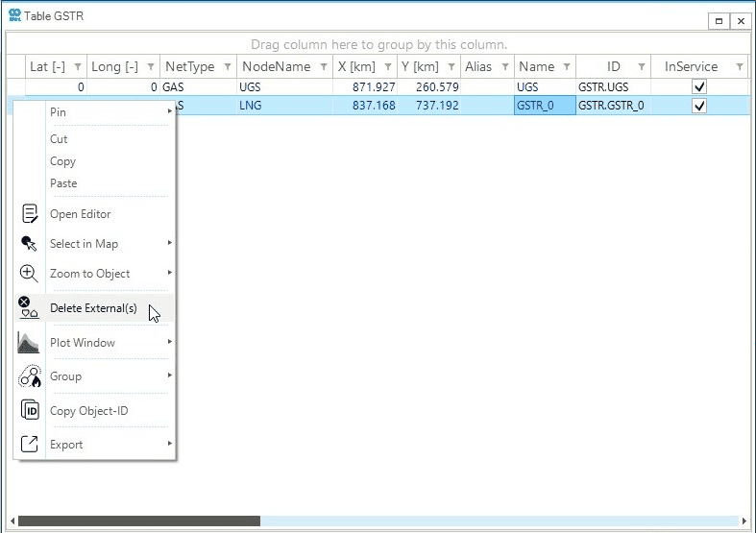Image resolution: width=756 pixels, height=533 pixels.
Task: Choose Copy from the context menu
Action: 94,161
